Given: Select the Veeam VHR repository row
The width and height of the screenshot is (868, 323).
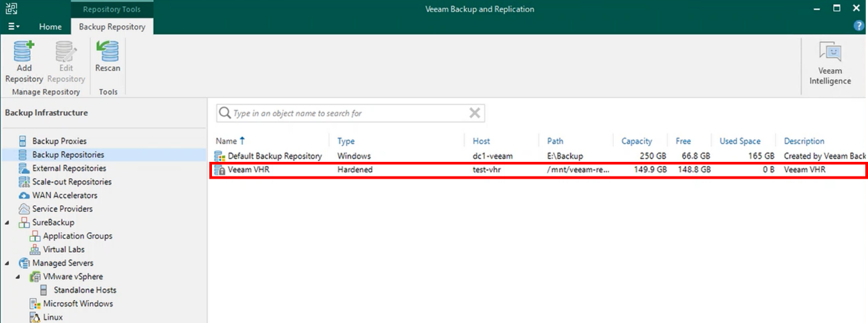Looking at the screenshot, I should pos(538,170).
